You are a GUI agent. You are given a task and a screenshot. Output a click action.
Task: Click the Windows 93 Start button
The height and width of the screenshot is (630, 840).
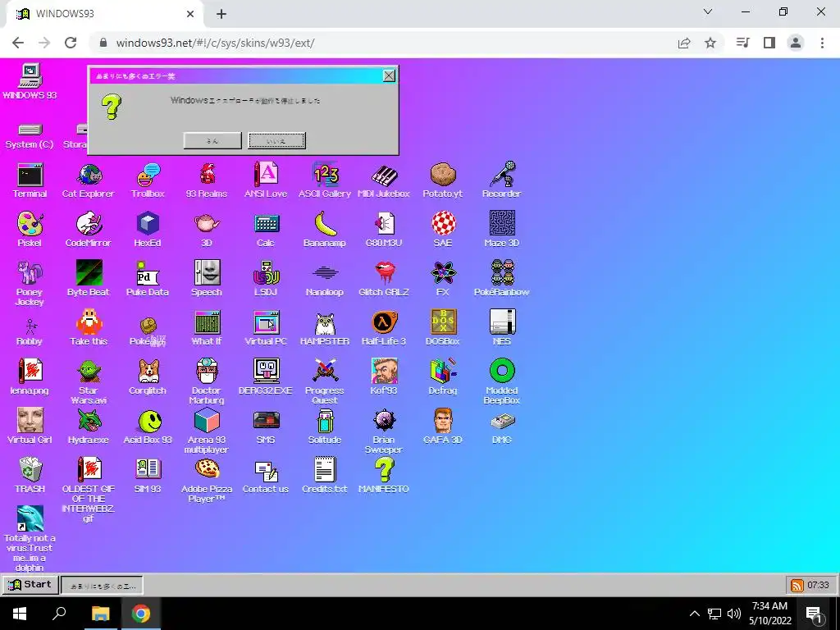point(30,584)
